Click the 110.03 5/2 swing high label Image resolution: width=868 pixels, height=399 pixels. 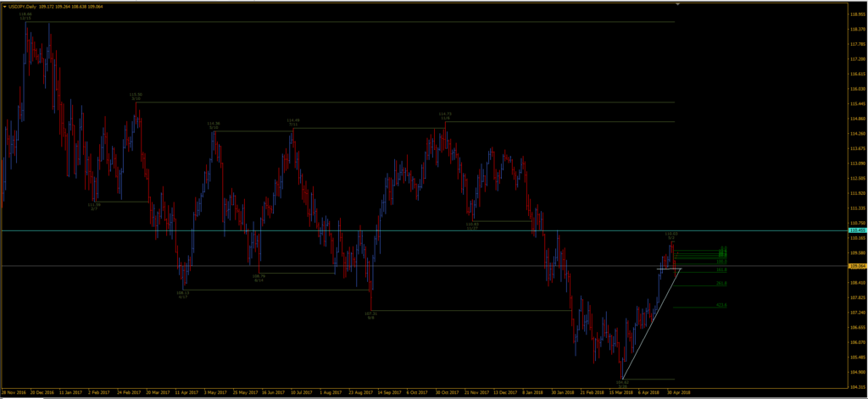coord(671,236)
